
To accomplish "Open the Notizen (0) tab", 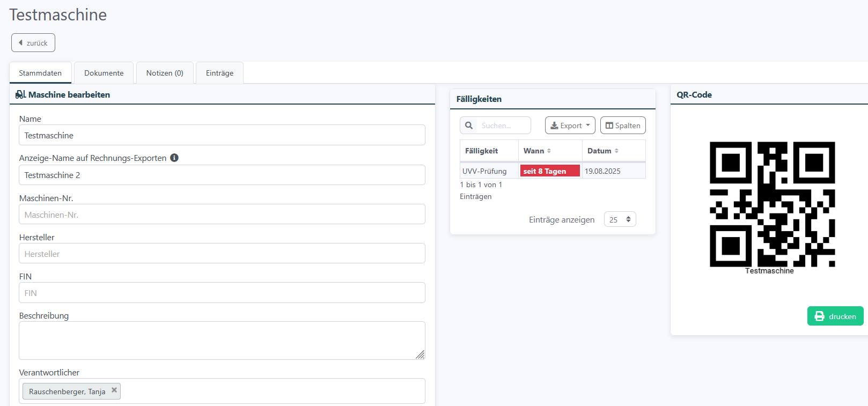I will pyautogui.click(x=165, y=73).
